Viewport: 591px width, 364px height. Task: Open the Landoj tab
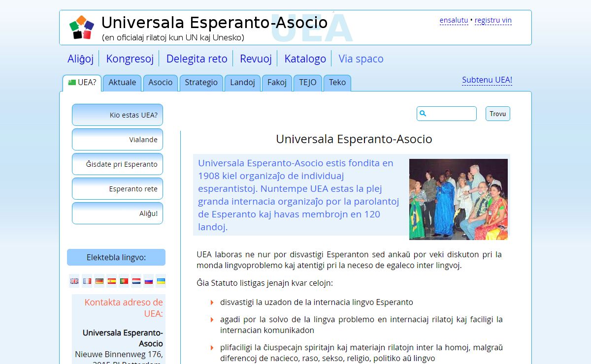[x=242, y=83]
